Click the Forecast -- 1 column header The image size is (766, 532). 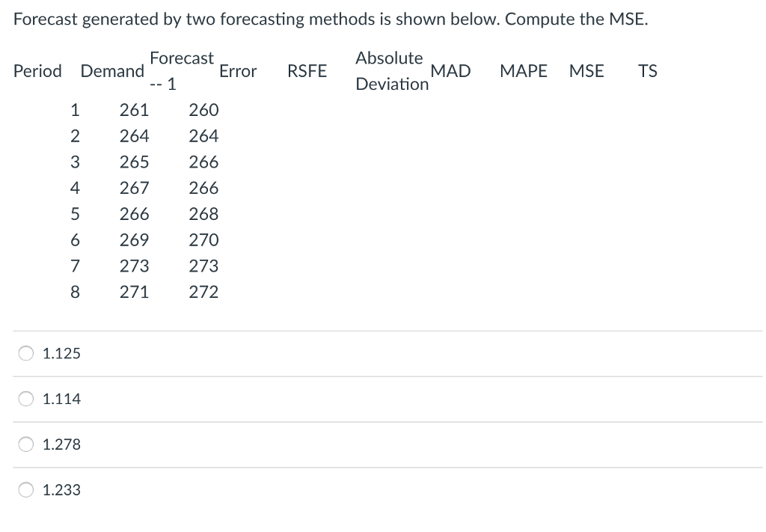click(182, 71)
